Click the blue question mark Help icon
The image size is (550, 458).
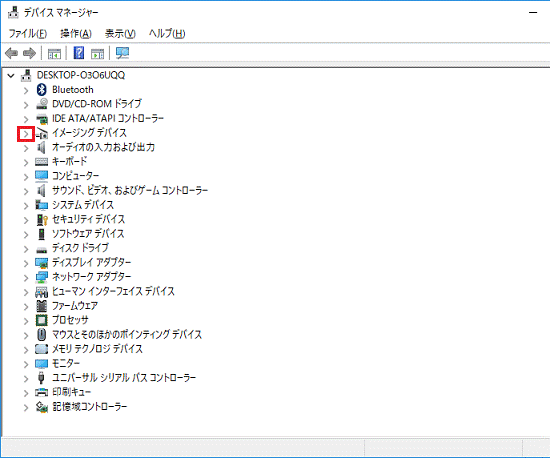coord(79,53)
